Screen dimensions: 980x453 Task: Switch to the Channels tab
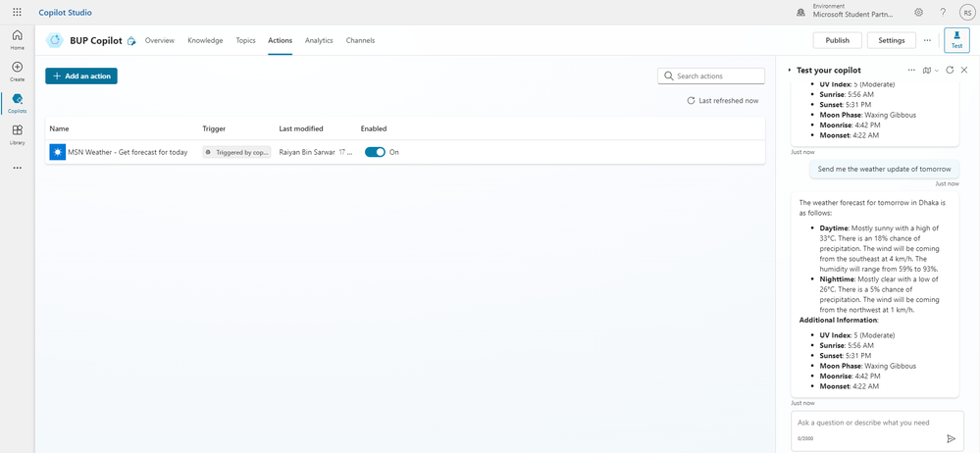click(360, 40)
